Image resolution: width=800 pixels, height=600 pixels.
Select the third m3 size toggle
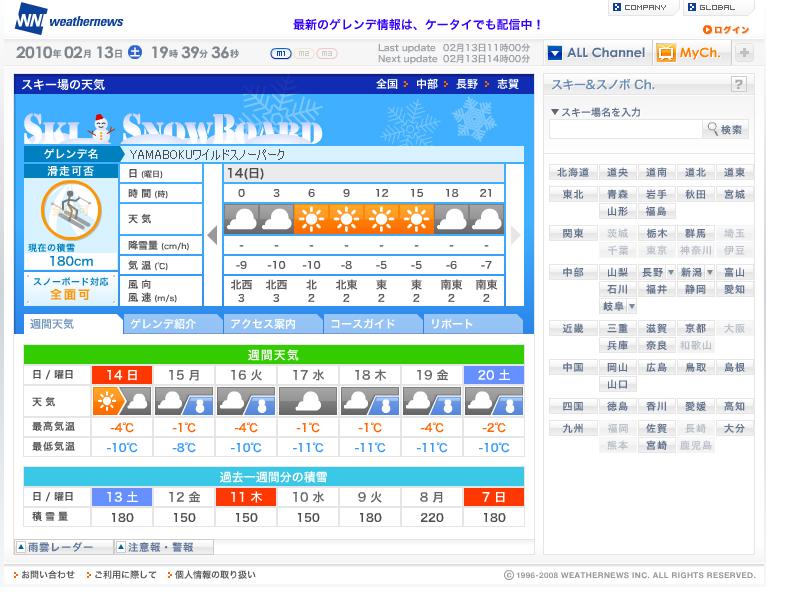pos(327,53)
